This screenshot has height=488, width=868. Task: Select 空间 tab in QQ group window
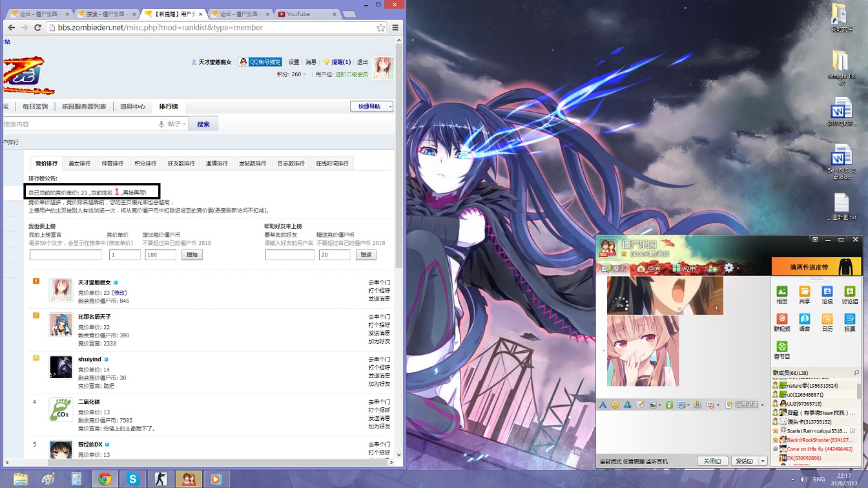tap(650, 268)
